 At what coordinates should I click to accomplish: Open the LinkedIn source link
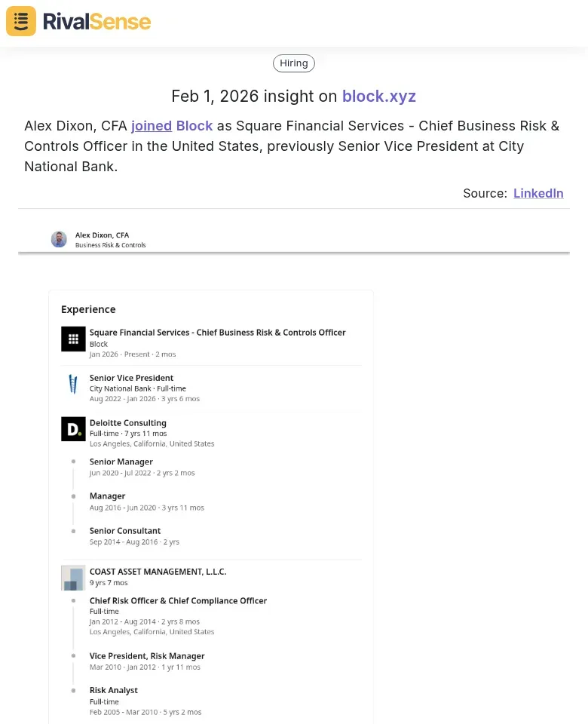[538, 193]
